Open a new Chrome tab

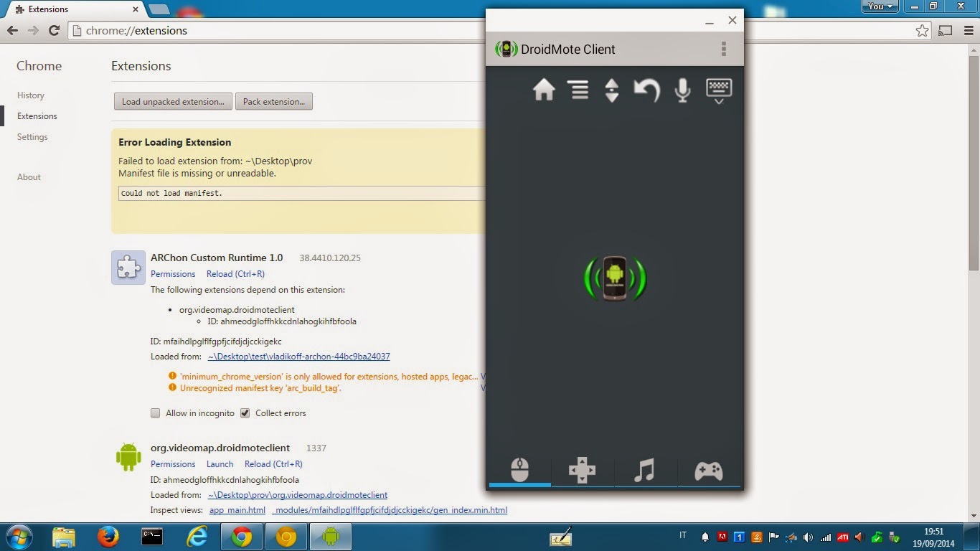159,9
